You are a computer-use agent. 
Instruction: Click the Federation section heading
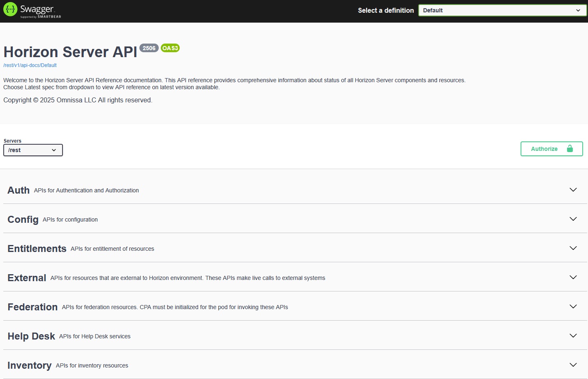[x=32, y=307]
